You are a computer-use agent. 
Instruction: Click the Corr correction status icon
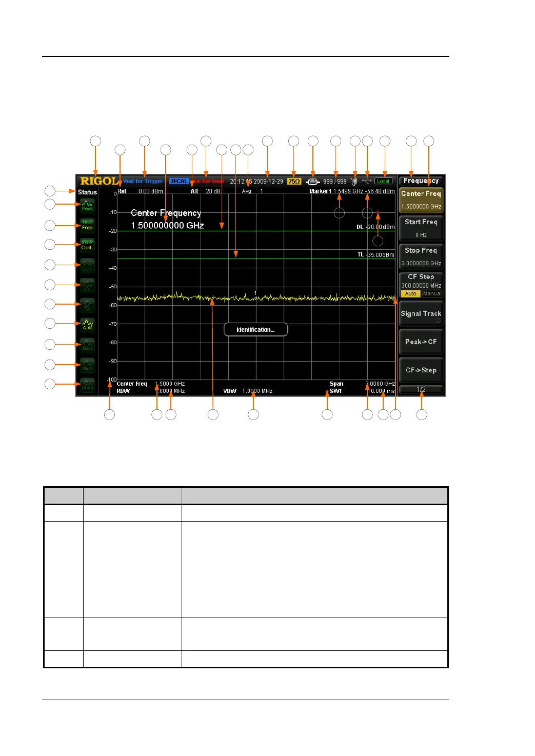click(x=87, y=265)
